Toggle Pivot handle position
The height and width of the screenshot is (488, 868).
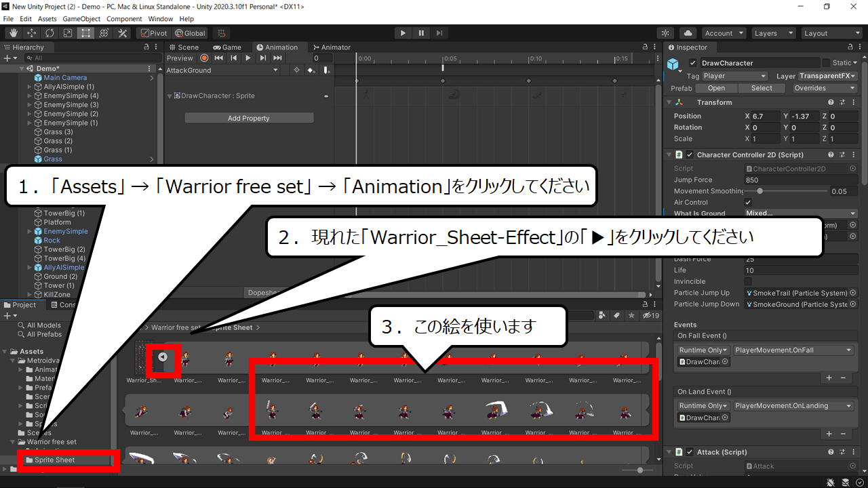153,33
